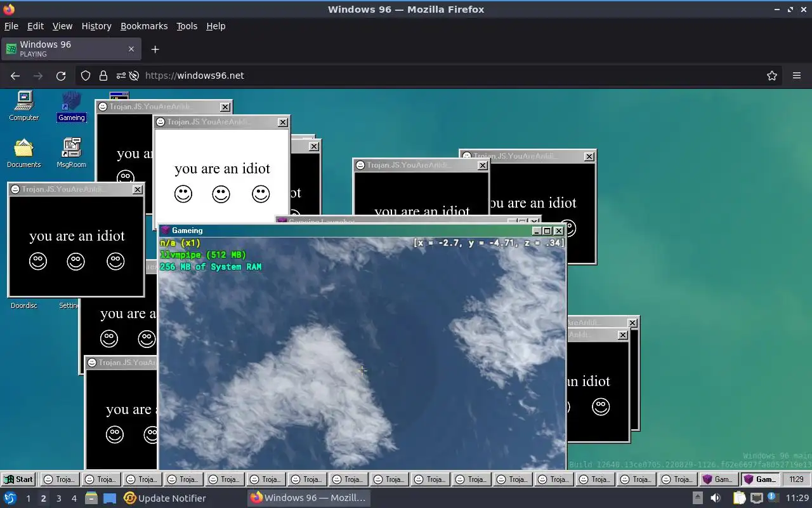Open the network tray icon
Image resolution: width=812 pixels, height=508 pixels.
pos(756,498)
